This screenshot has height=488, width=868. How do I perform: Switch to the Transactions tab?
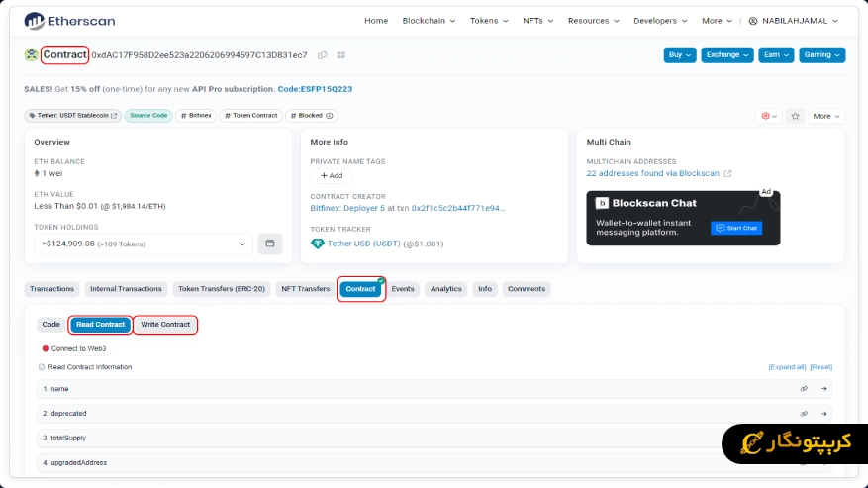click(52, 289)
